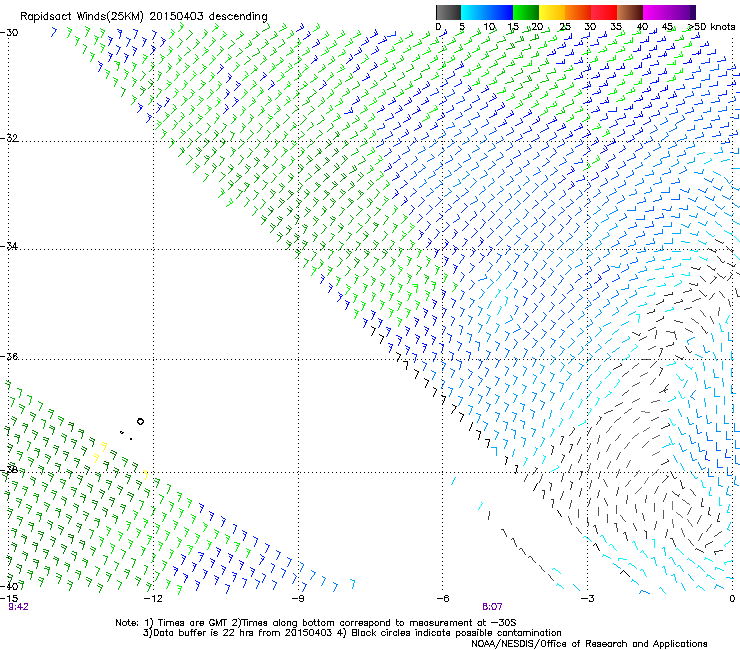
Task: Click the 'Times are GMT' note line
Action: (316, 623)
